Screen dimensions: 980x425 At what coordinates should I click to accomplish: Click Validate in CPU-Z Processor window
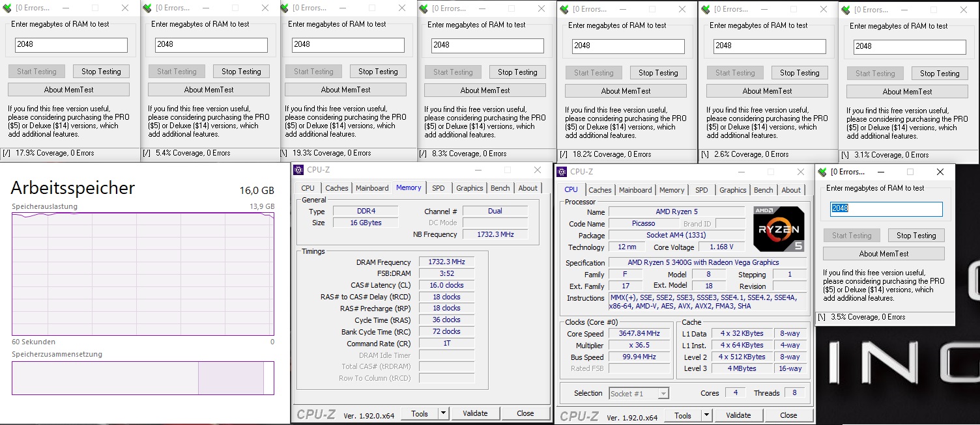[738, 415]
